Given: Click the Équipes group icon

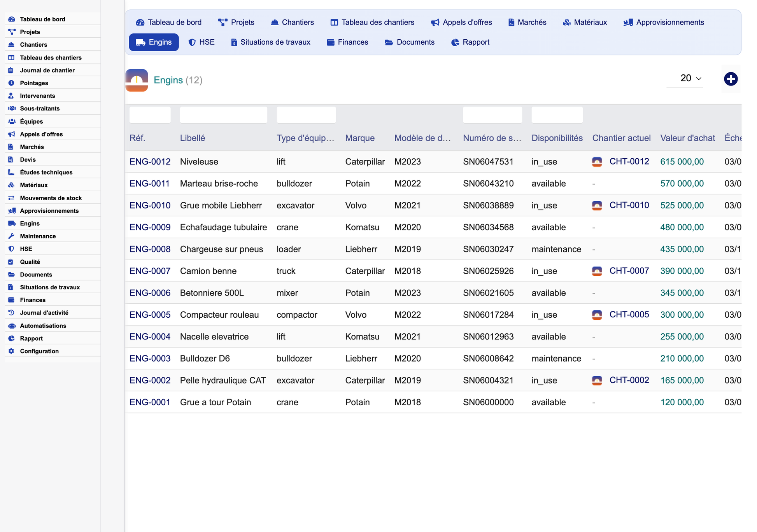Looking at the screenshot, I should 12,121.
